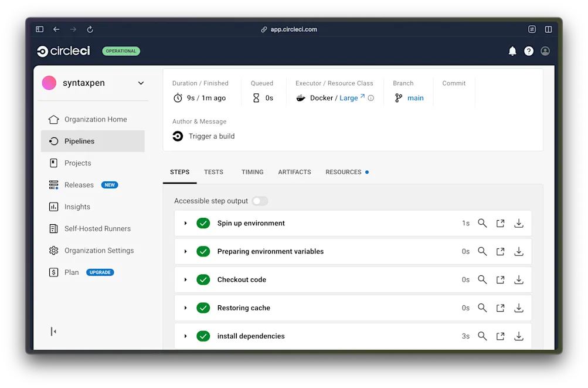Click the help question mark icon

click(528, 51)
